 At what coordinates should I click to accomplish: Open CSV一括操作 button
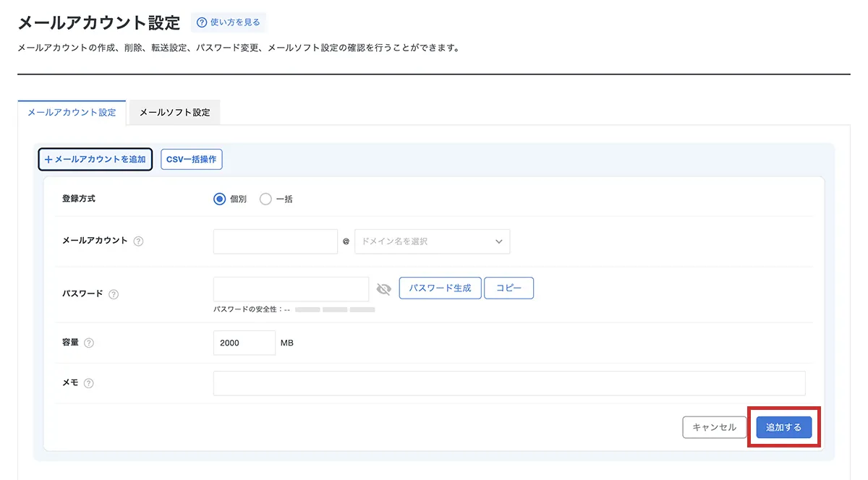point(192,159)
